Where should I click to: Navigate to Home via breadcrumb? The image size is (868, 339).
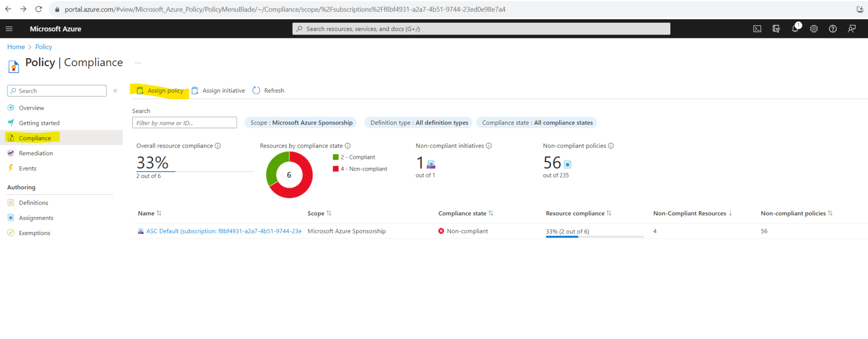(16, 46)
